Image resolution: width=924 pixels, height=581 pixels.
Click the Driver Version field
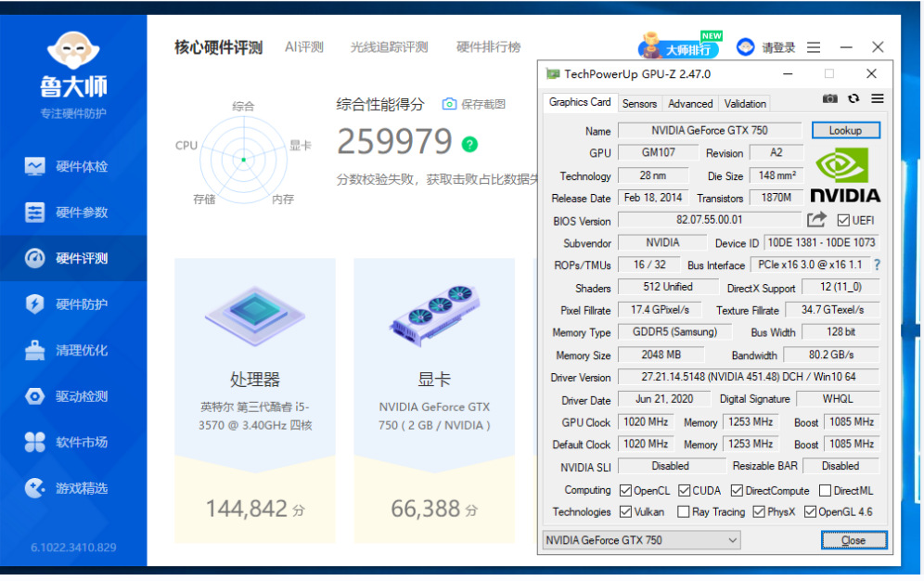pos(749,377)
